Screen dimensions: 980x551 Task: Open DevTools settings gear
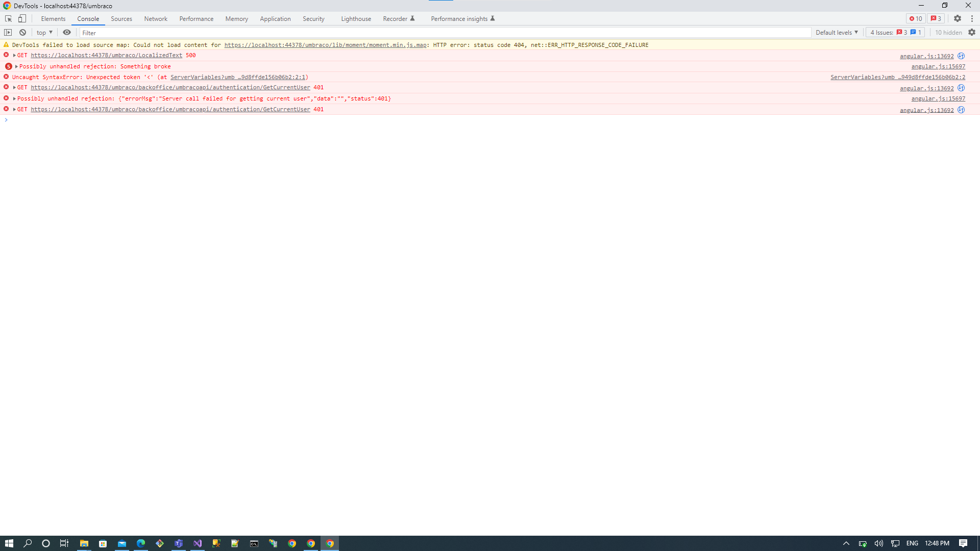coord(958,18)
